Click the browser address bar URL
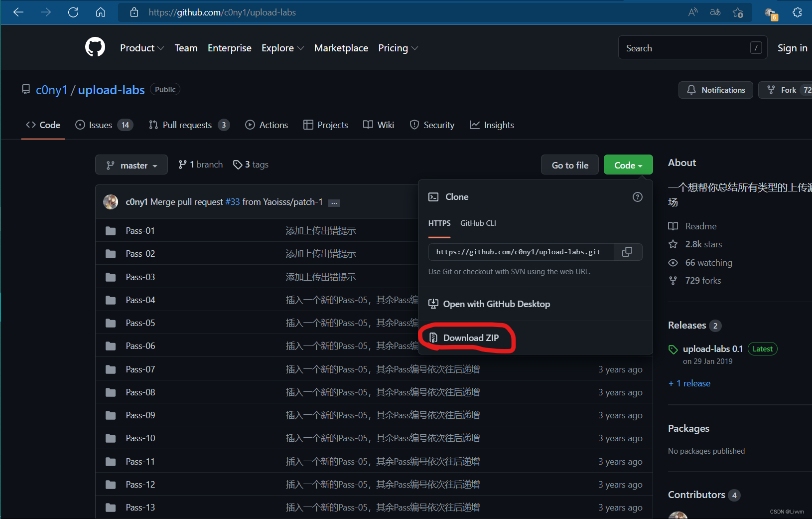The image size is (812, 519). pos(222,12)
